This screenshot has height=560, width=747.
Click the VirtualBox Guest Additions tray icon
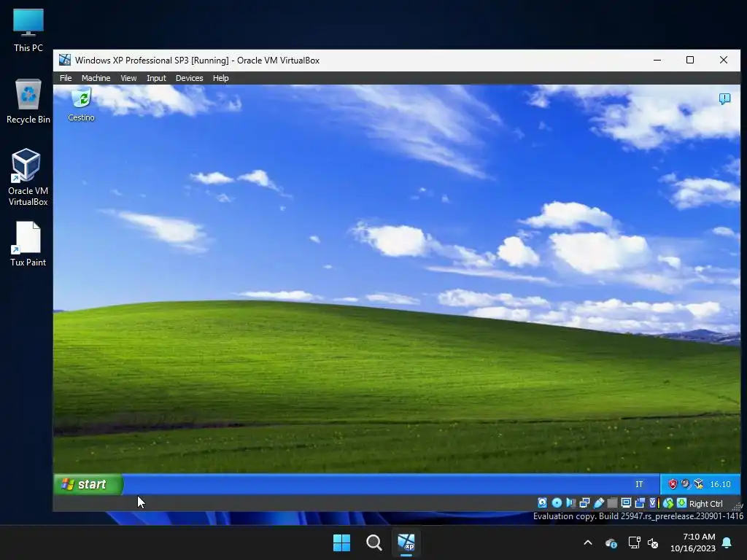698,484
